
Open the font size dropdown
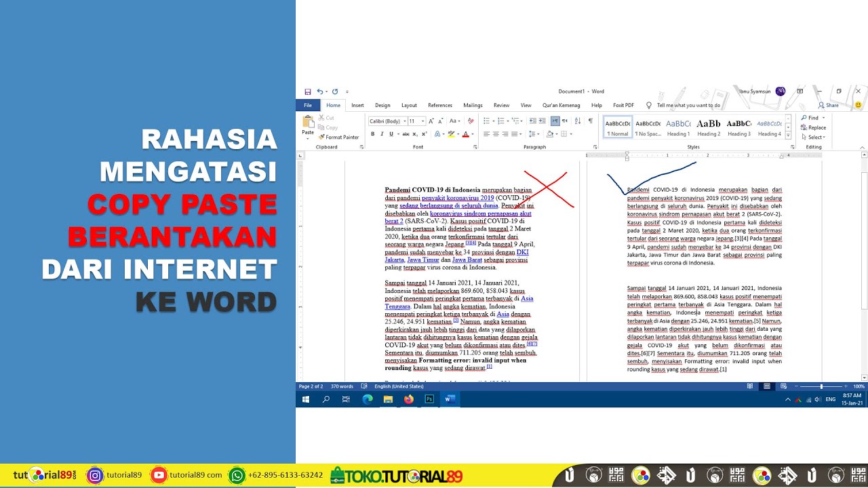pos(422,121)
